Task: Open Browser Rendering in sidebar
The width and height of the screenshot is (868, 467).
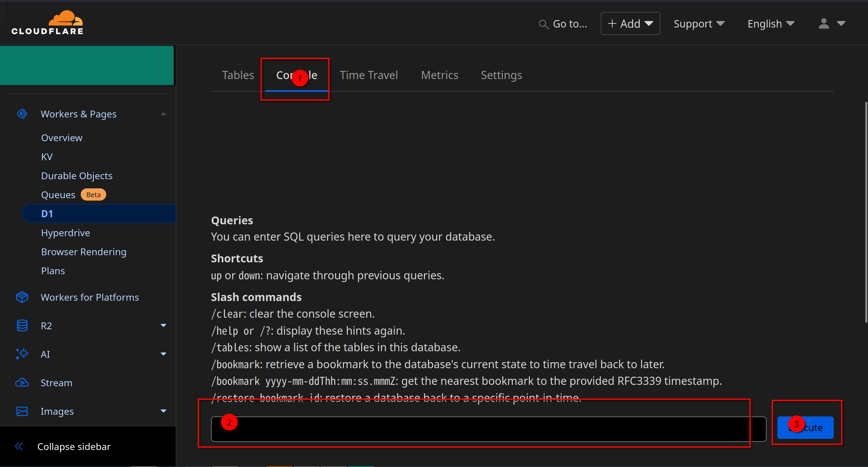Action: click(84, 252)
